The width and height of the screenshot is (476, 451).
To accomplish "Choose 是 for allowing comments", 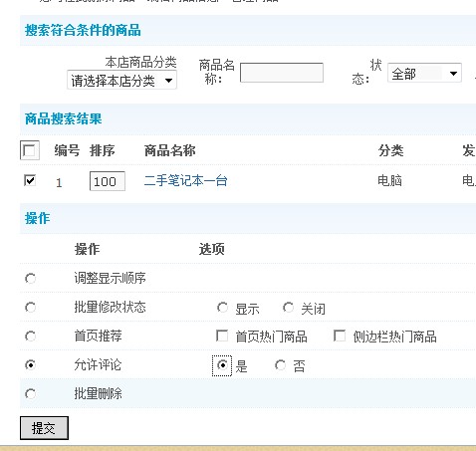I will [222, 365].
